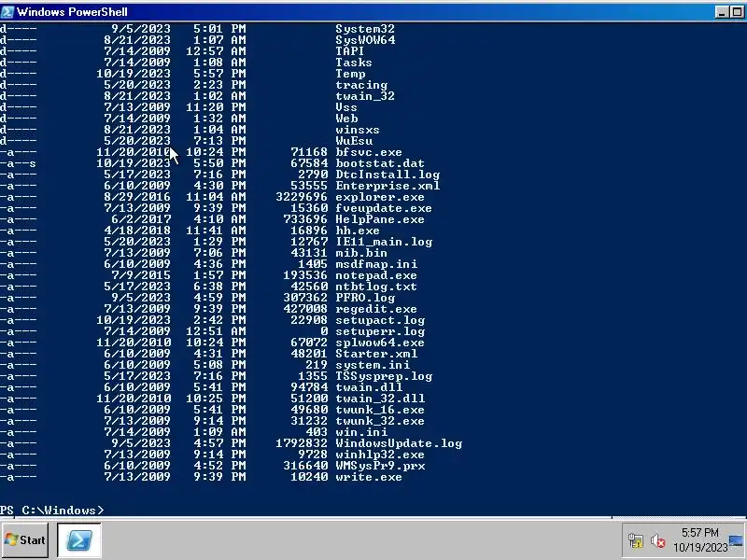Click the tracing directory entry

[361, 85]
